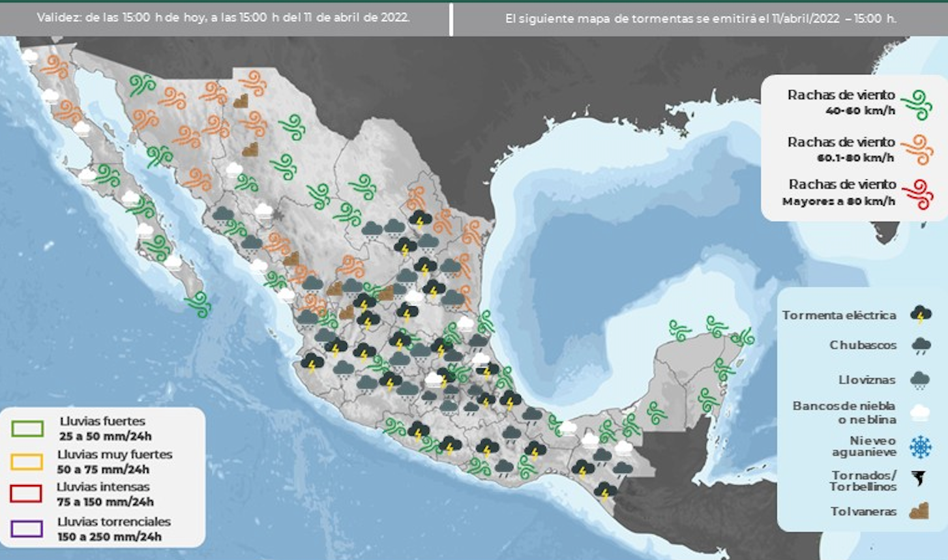948x560 pixels.
Task: Click the 'El siguiente mapa de tormentas' notice
Action: 700,18
